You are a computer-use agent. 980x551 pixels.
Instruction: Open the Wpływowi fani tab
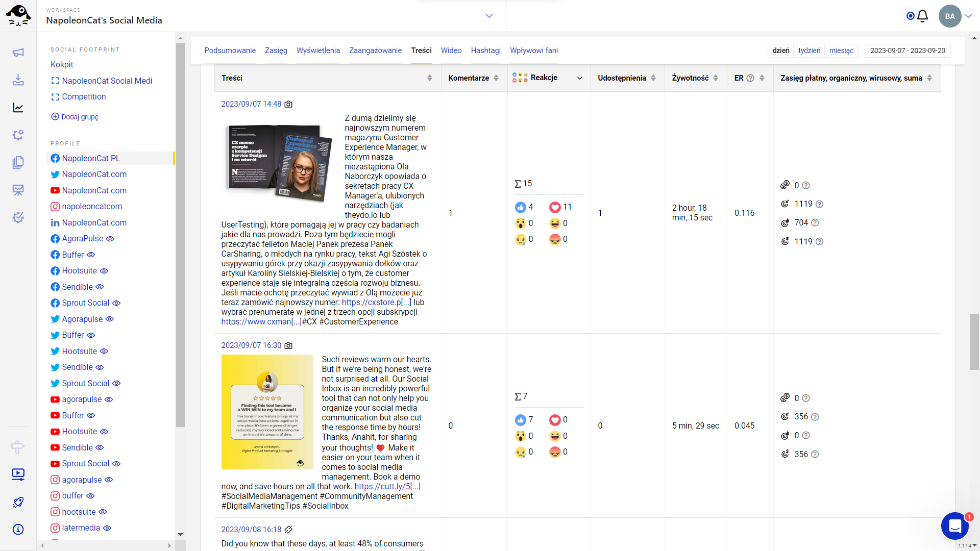click(534, 51)
